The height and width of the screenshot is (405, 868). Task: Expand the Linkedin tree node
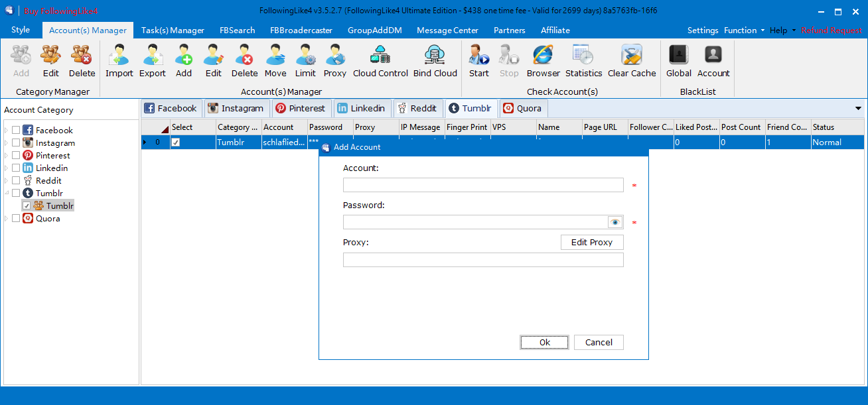(7, 168)
